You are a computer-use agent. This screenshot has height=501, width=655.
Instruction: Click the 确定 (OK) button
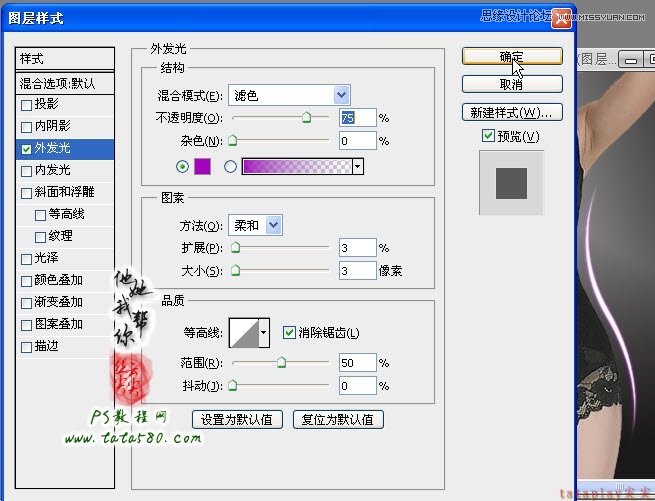(x=511, y=57)
